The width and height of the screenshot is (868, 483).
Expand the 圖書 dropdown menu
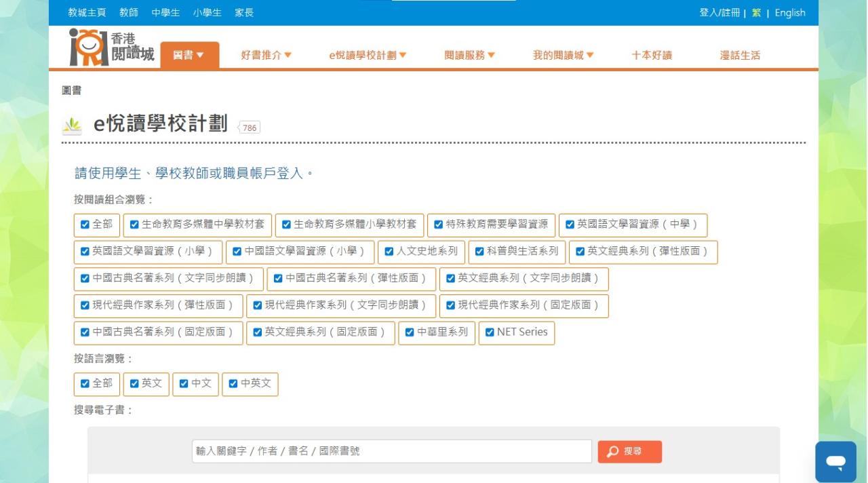pyautogui.click(x=189, y=56)
